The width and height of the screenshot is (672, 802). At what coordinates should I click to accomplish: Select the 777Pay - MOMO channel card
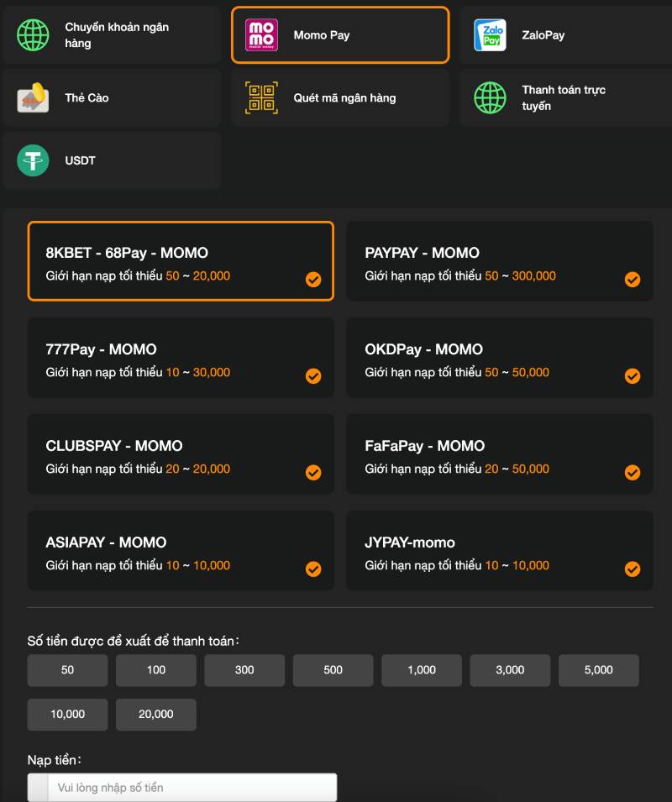click(x=181, y=358)
